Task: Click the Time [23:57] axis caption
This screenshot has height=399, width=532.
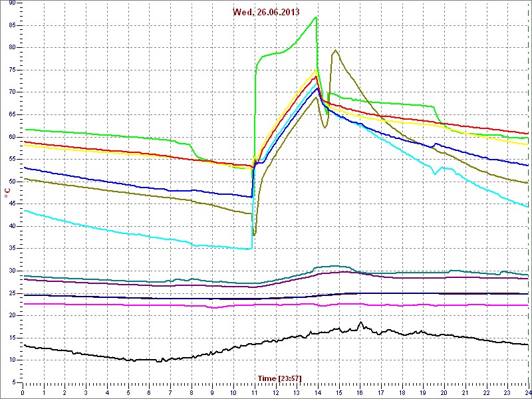Action: [x=279, y=378]
